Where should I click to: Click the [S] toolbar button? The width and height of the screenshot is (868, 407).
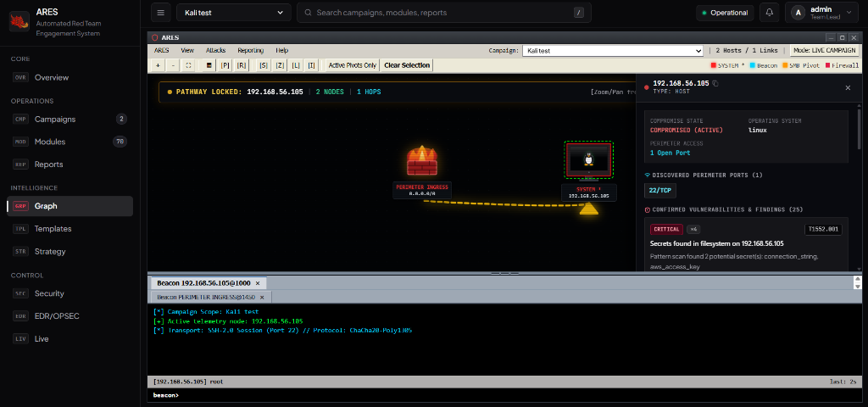264,65
